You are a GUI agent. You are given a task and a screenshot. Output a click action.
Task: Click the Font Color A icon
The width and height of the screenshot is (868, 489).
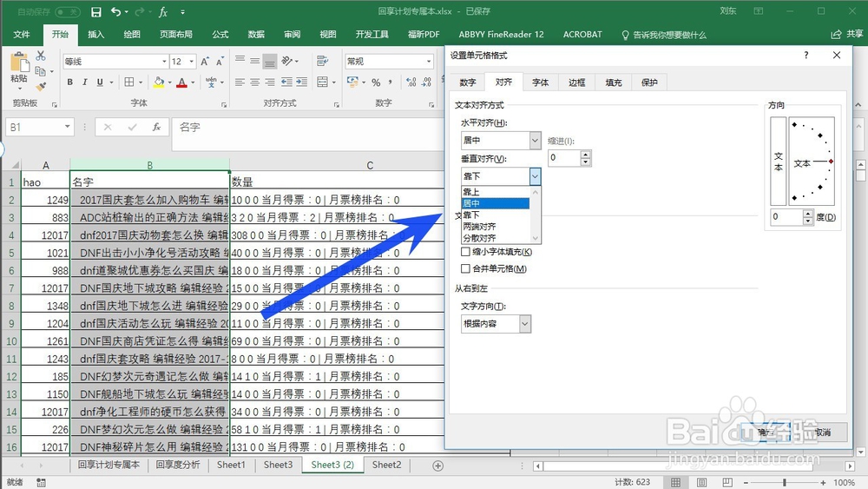[x=181, y=82]
